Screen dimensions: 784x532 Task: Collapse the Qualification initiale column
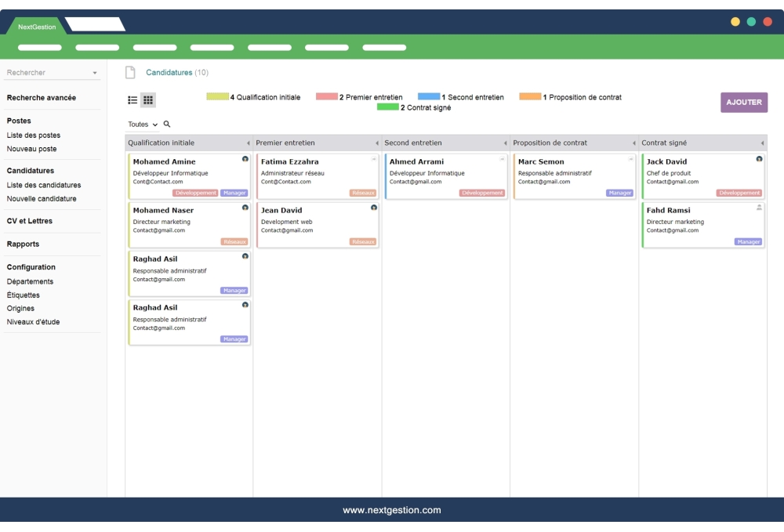pyautogui.click(x=249, y=143)
